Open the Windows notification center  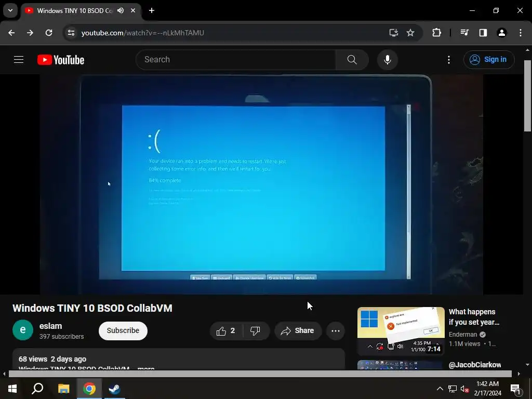point(515,389)
